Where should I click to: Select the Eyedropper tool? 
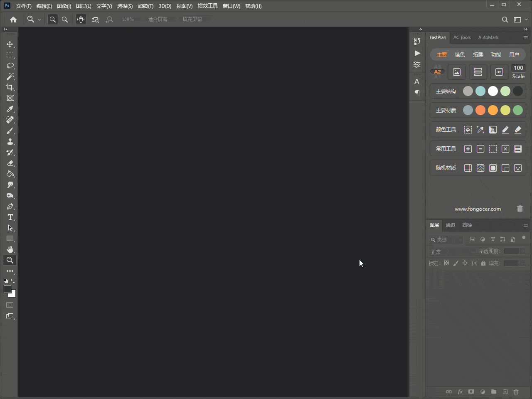point(10,109)
